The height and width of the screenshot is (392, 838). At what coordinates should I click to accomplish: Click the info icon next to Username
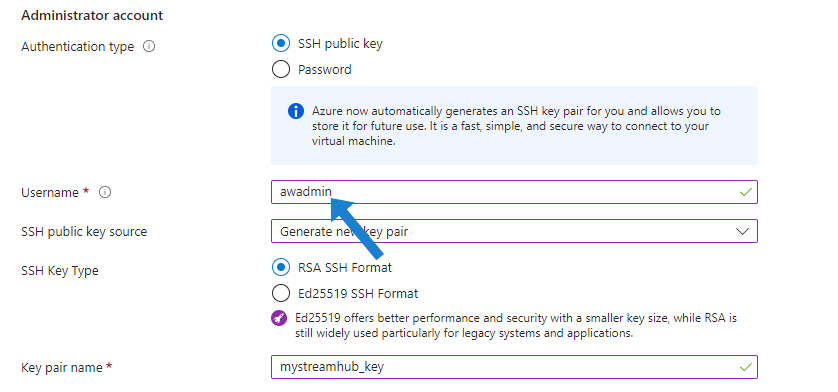[105, 193]
